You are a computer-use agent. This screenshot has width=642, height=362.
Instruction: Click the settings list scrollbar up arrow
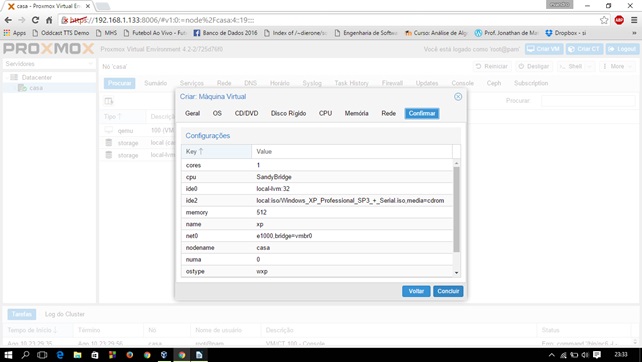[x=457, y=163]
